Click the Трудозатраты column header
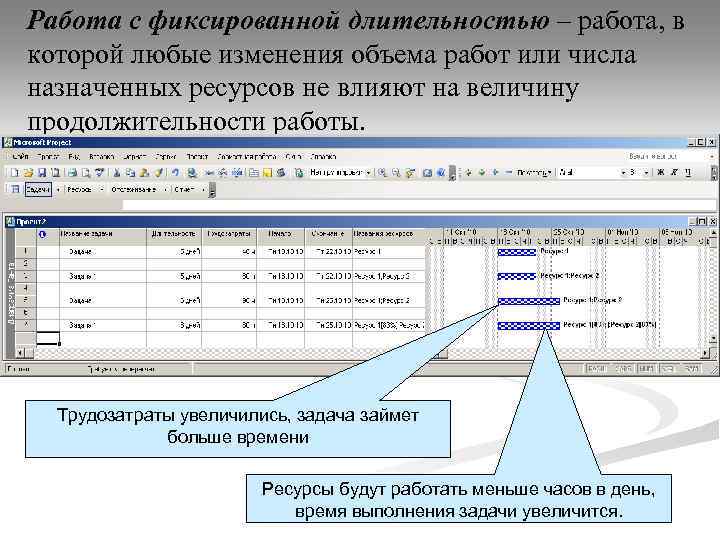The width and height of the screenshot is (720, 540). (x=229, y=234)
